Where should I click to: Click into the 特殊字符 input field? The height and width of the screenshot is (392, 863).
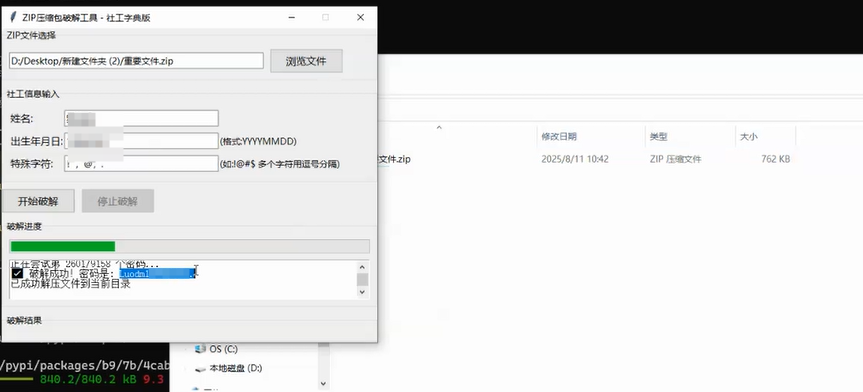point(141,164)
